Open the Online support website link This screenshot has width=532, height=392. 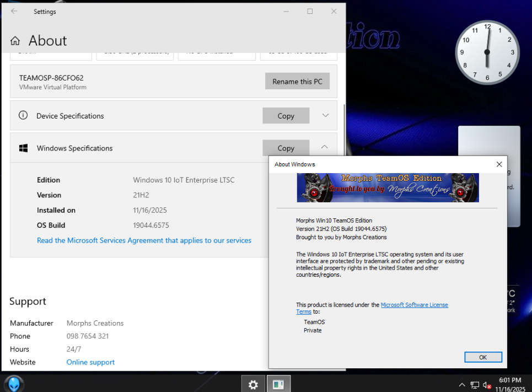[x=90, y=362]
